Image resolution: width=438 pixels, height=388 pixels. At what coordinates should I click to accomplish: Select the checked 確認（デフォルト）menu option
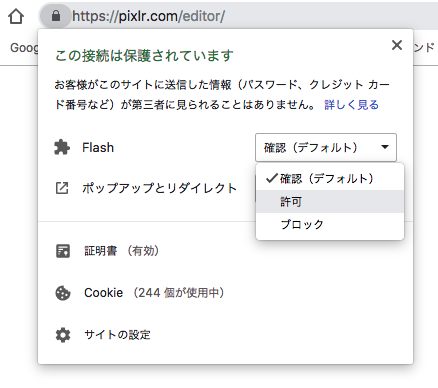(330, 179)
